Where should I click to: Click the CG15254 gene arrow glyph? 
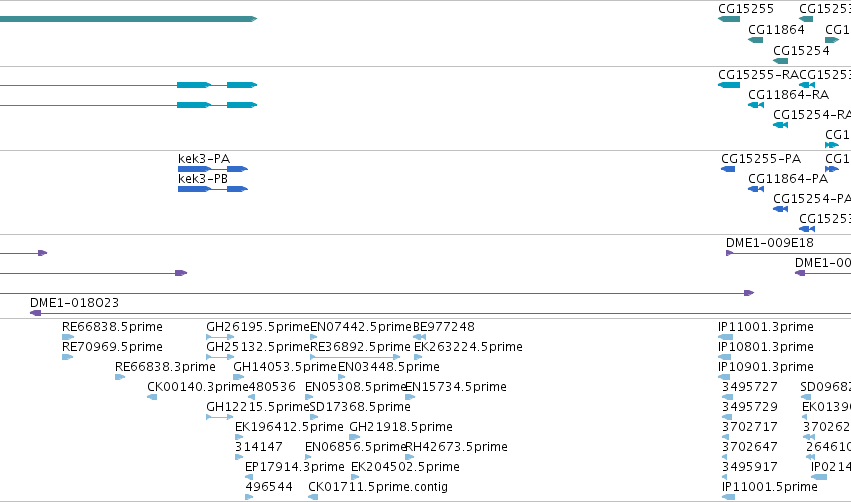pyautogui.click(x=780, y=61)
